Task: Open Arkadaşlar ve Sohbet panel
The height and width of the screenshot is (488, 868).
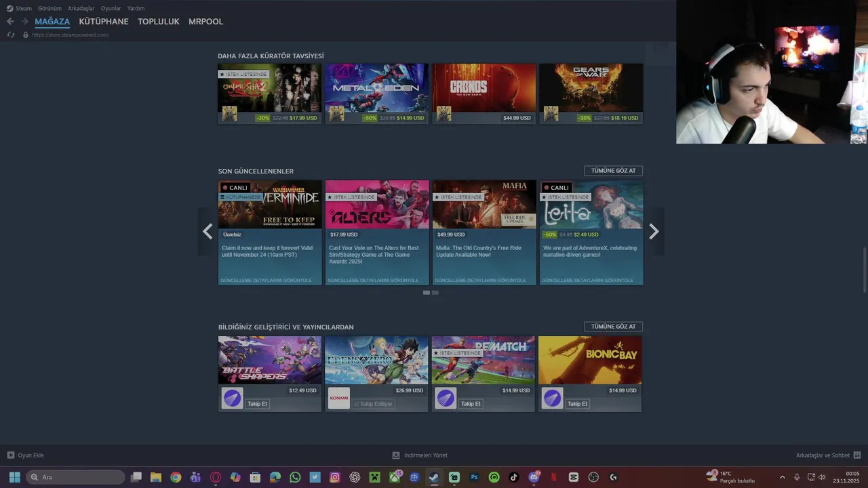Action: (823, 455)
